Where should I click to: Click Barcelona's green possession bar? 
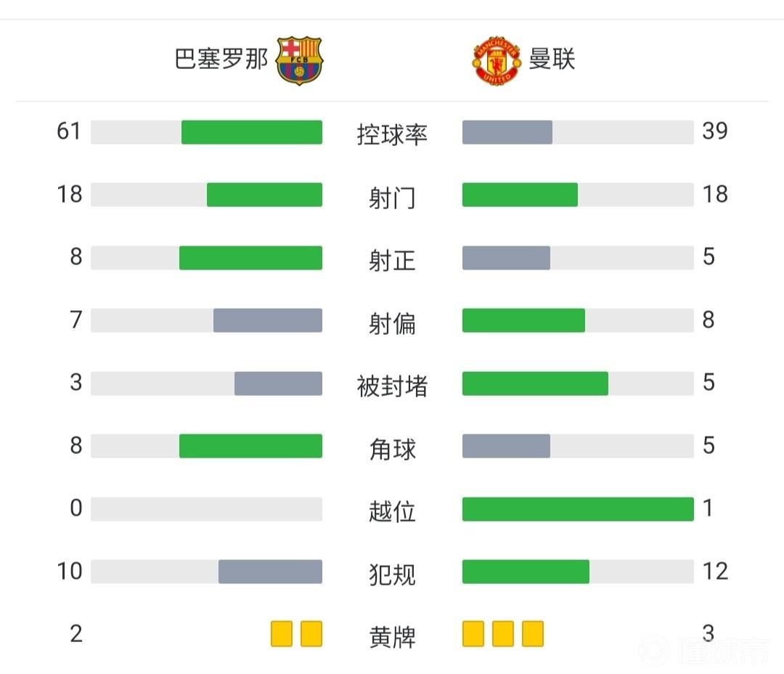(251, 132)
